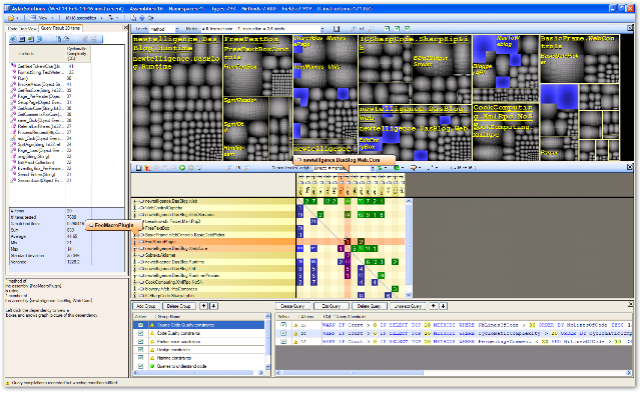The height and width of the screenshot is (393, 640).
Task: Click the dependency matrix vertical scrollbar
Action: [409, 248]
